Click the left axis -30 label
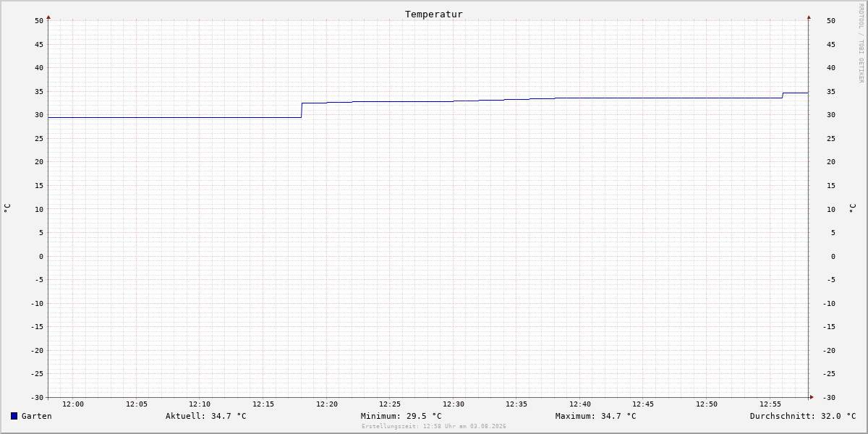The height and width of the screenshot is (434, 868). (37, 398)
